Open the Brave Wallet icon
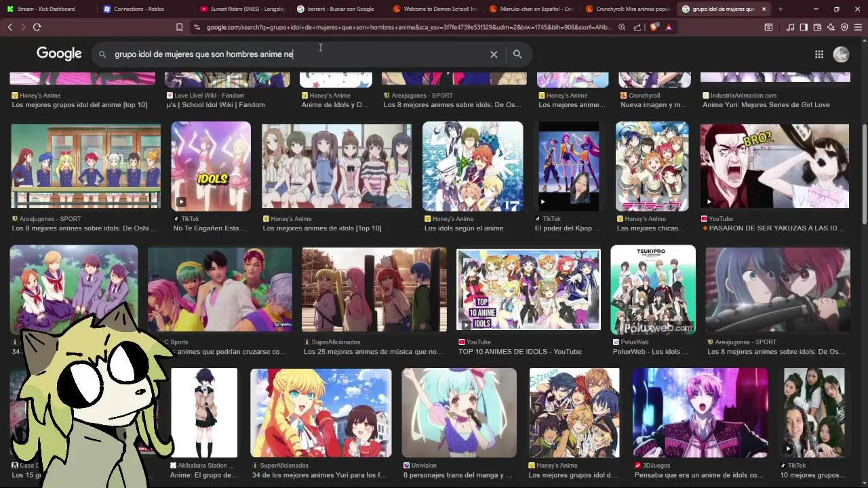Viewport: 868px width, 488px height. [817, 27]
